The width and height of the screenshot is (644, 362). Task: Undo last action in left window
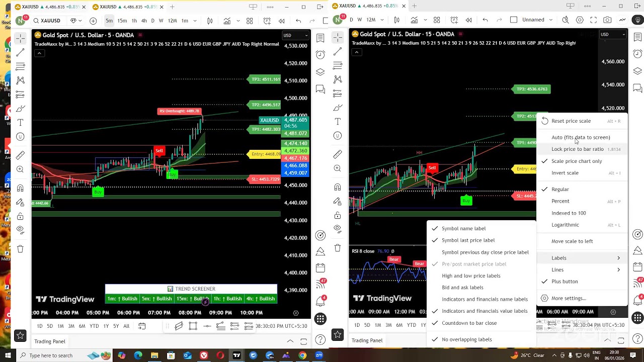tap(298, 21)
